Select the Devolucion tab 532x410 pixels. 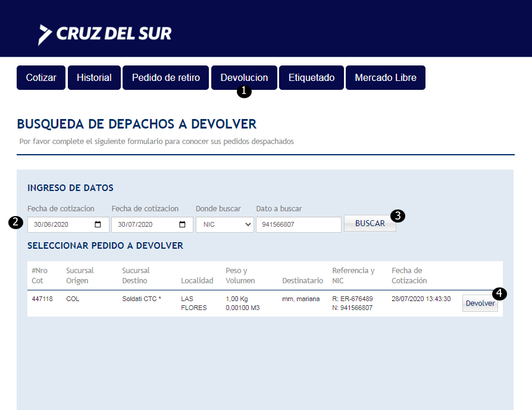(244, 77)
